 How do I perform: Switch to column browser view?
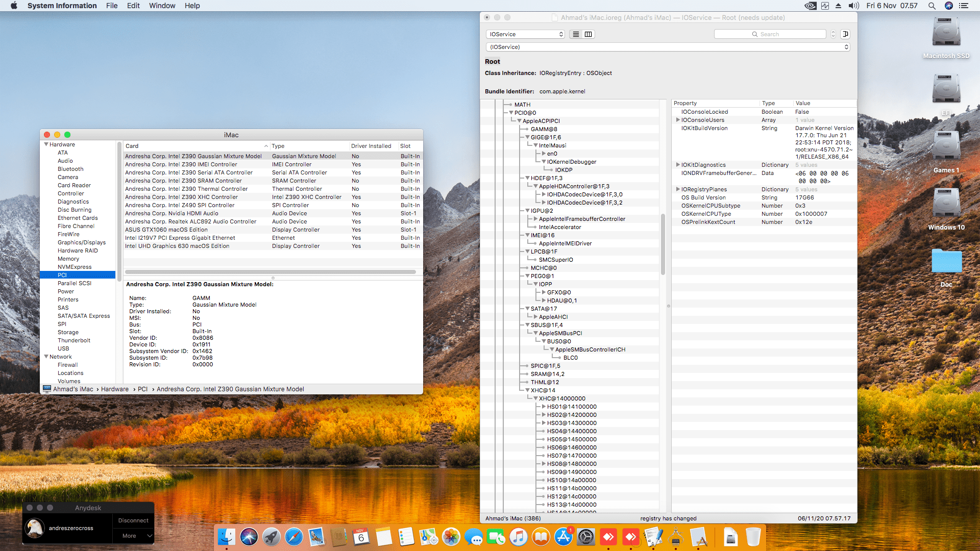click(588, 34)
